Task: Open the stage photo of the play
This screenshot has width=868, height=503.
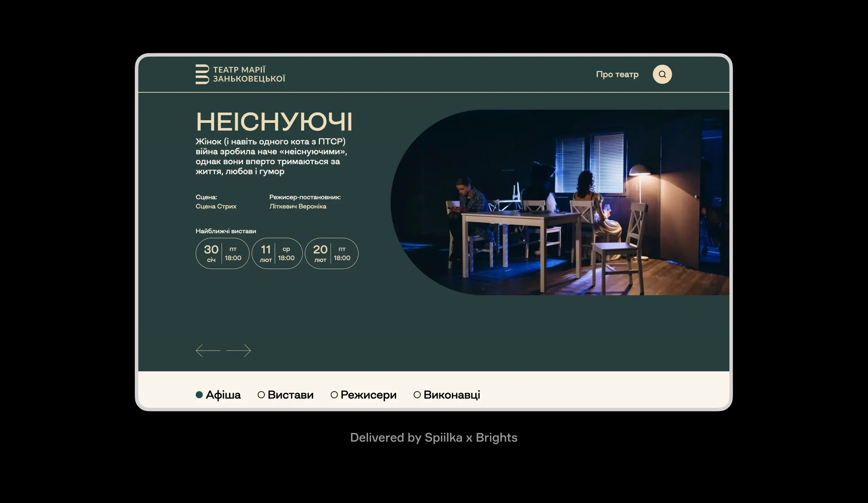Action: [560, 202]
